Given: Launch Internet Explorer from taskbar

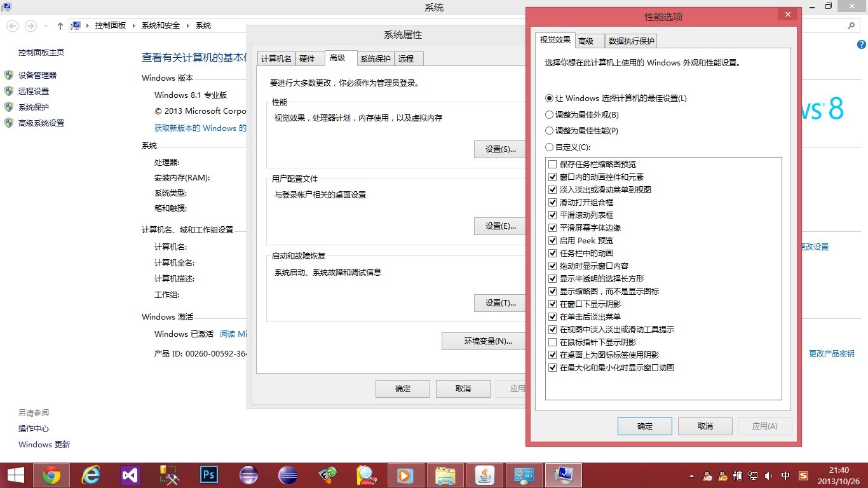Looking at the screenshot, I should coord(92,475).
